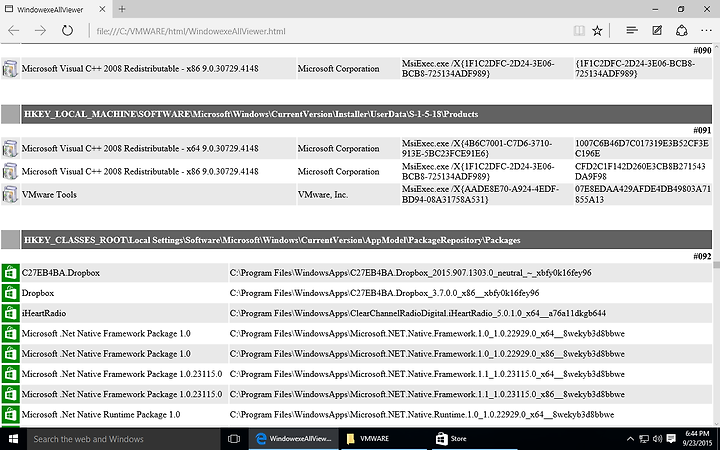The width and height of the screenshot is (720, 450).
Task: Show hidden system tray icons chevron
Action: pos(630,439)
